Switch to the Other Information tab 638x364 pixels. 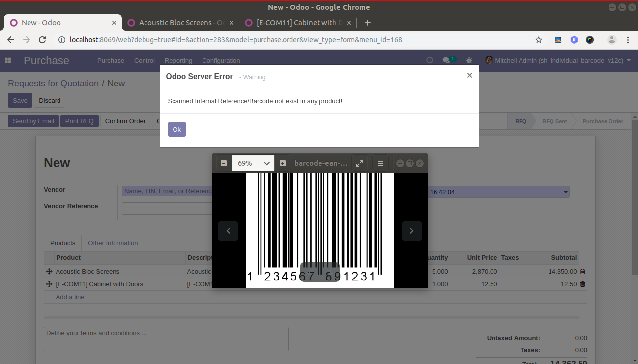(x=113, y=243)
